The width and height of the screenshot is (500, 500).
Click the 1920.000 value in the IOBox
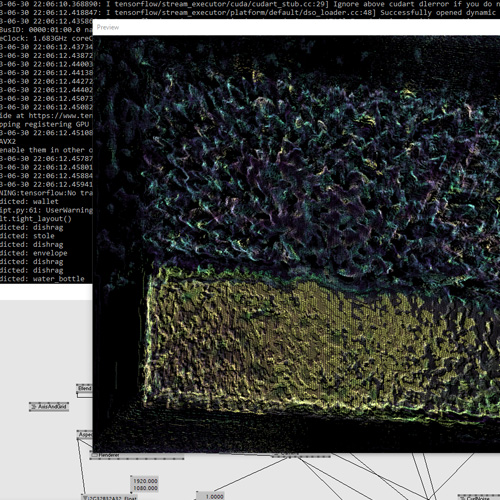pyautogui.click(x=145, y=481)
